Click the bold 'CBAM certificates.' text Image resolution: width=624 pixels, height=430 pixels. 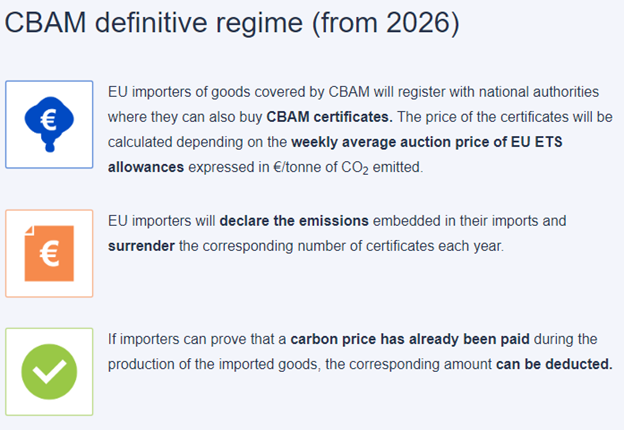click(x=329, y=117)
